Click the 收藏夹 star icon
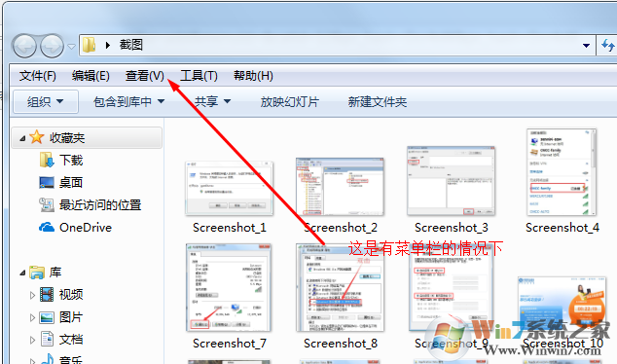The image size is (617, 364). point(37,137)
